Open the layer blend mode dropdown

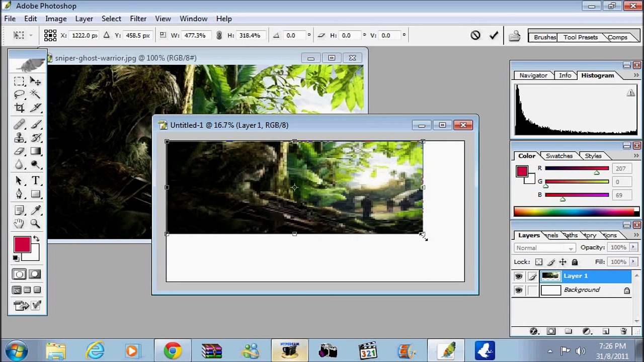tap(545, 248)
